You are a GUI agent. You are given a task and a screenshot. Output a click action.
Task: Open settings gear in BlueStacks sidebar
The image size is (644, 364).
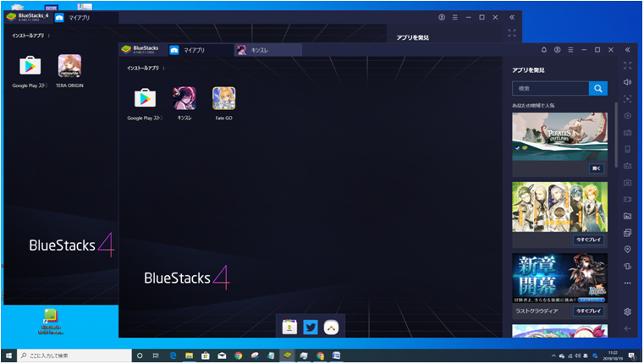point(628,312)
